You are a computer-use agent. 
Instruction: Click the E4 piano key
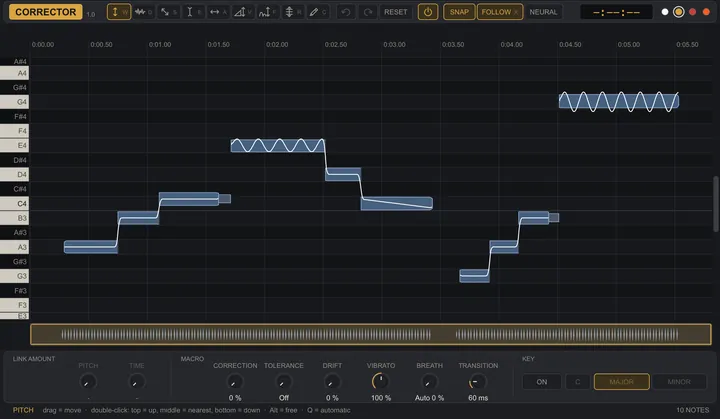click(14, 146)
